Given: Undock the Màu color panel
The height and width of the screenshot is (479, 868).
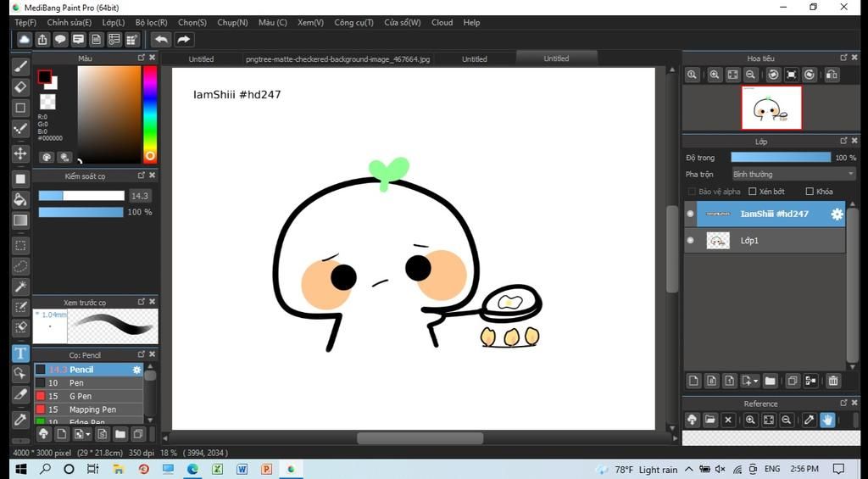Looking at the screenshot, I should pyautogui.click(x=142, y=58).
